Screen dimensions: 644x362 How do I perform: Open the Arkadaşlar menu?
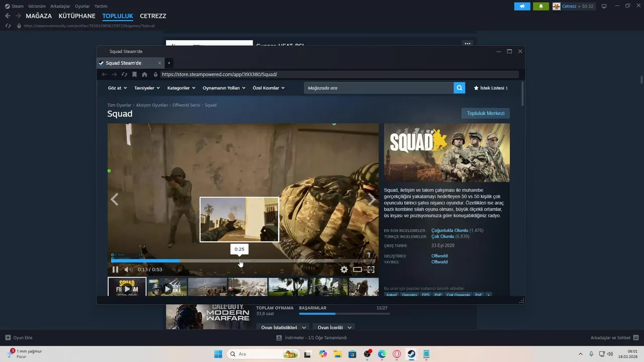click(60, 6)
